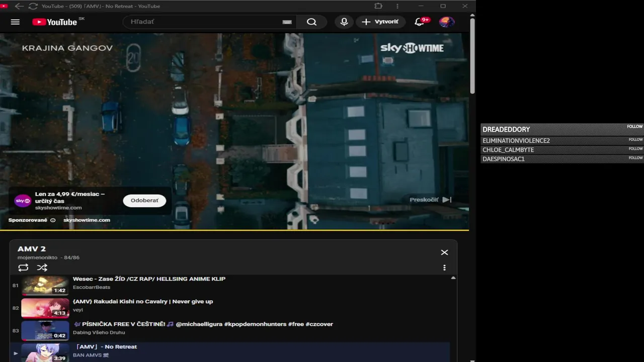Image resolution: width=644 pixels, height=362 pixels.
Task: Skip the ad with Preskočiť
Action: click(431, 200)
